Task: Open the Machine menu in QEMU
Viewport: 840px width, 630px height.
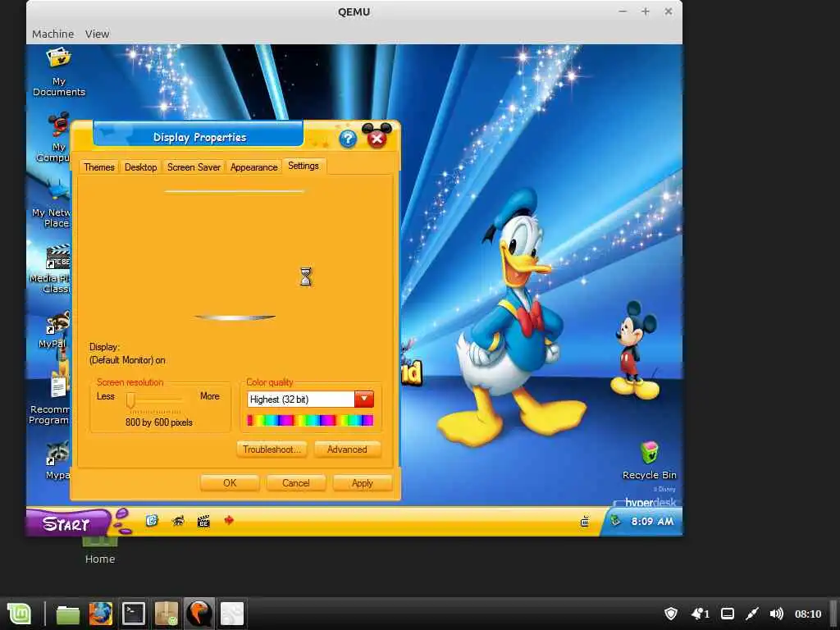Action: [53, 34]
